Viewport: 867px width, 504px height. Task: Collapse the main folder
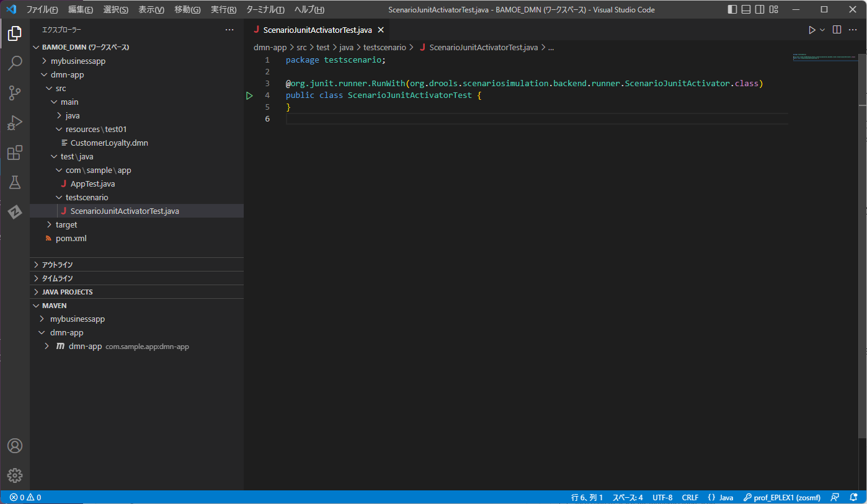click(136, 102)
